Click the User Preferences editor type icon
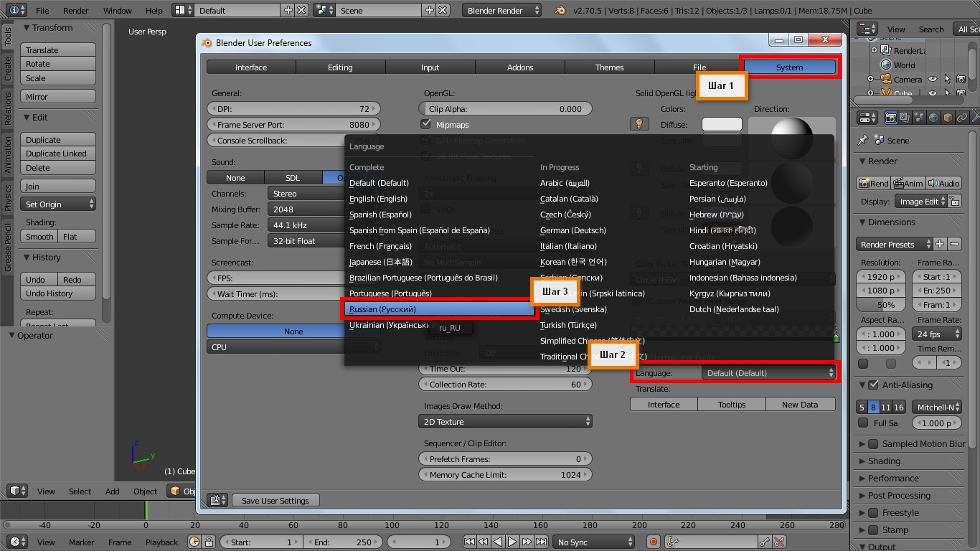The height and width of the screenshot is (551, 980). (x=218, y=500)
